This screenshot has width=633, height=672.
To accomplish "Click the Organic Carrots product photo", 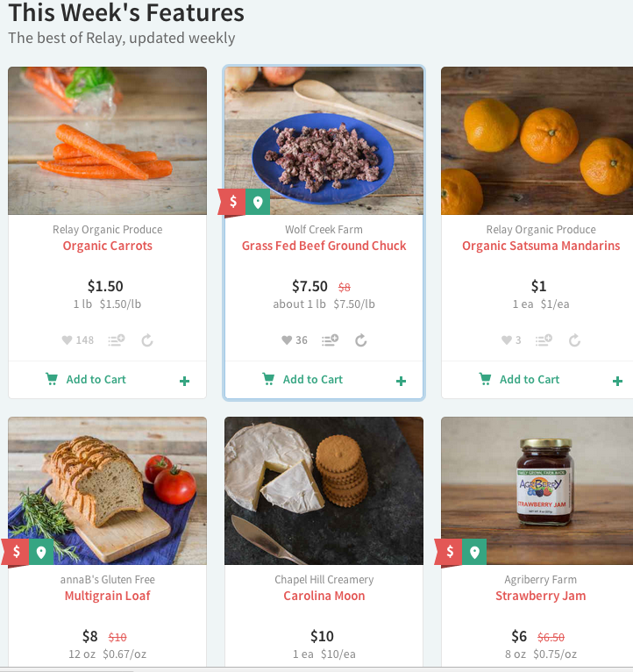I will coord(107,140).
